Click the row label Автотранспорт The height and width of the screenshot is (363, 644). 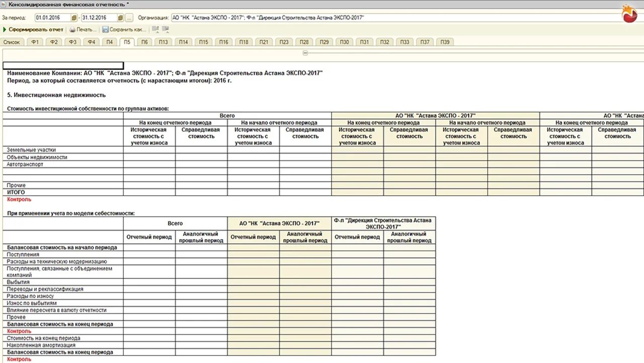click(x=25, y=164)
